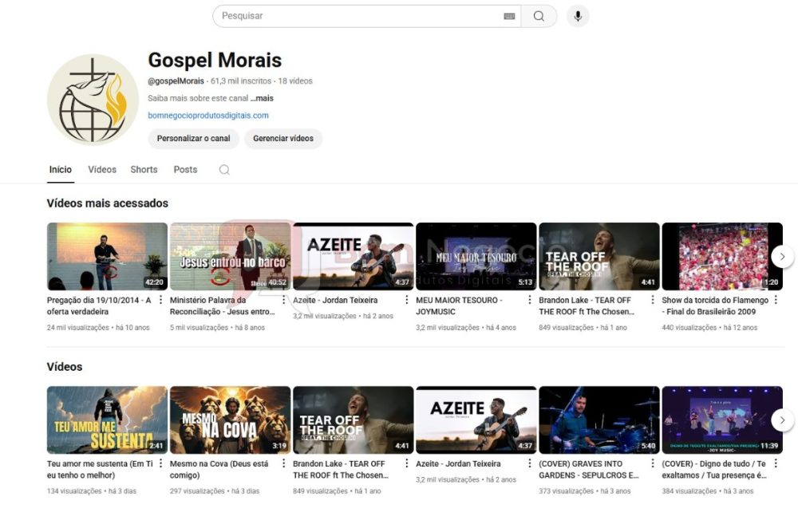Click Gerenciar vídeos button

coord(283,138)
